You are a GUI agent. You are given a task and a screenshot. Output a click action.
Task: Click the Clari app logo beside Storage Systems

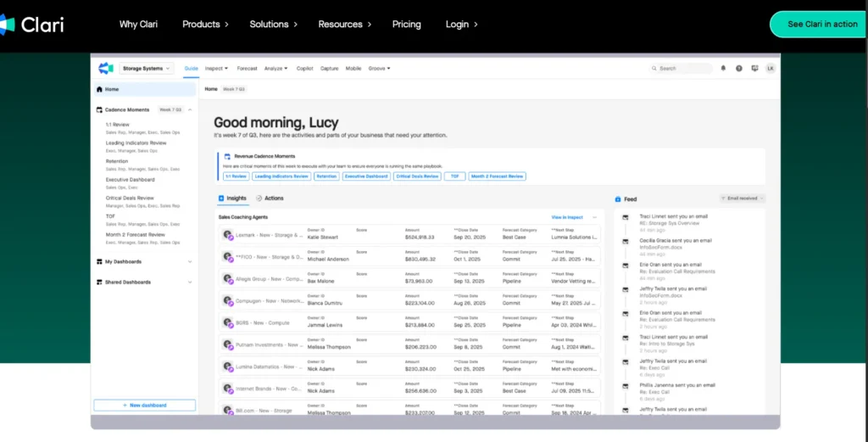[106, 68]
